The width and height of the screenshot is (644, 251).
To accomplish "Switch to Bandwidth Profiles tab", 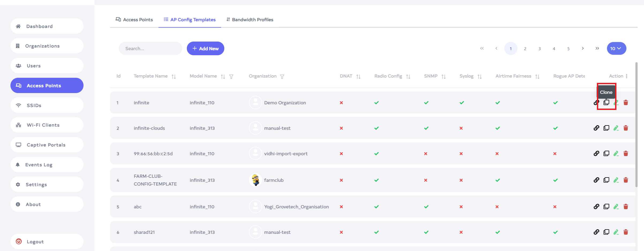I will [250, 20].
